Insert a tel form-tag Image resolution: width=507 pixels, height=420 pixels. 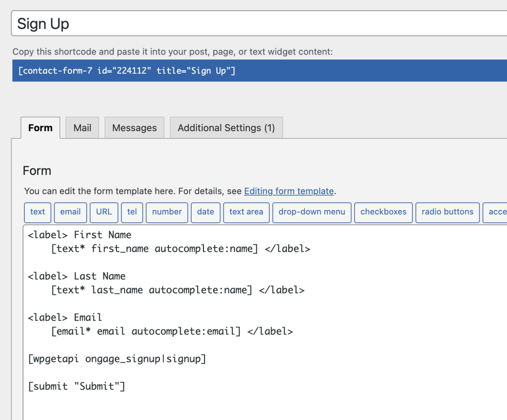pos(132,212)
